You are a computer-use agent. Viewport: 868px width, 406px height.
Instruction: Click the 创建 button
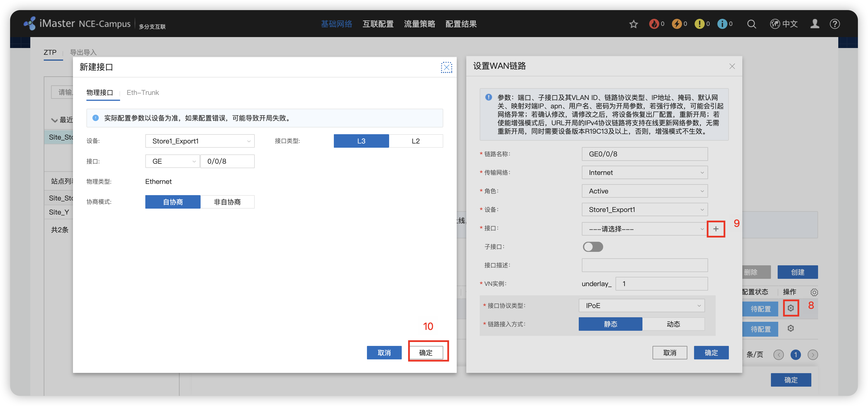[x=797, y=272]
